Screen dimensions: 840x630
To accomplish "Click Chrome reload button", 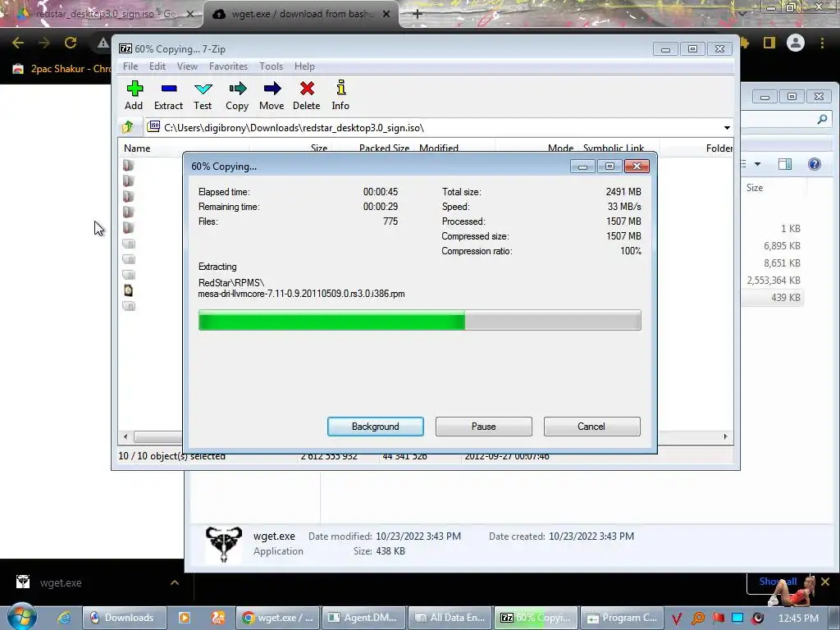I will click(x=71, y=43).
